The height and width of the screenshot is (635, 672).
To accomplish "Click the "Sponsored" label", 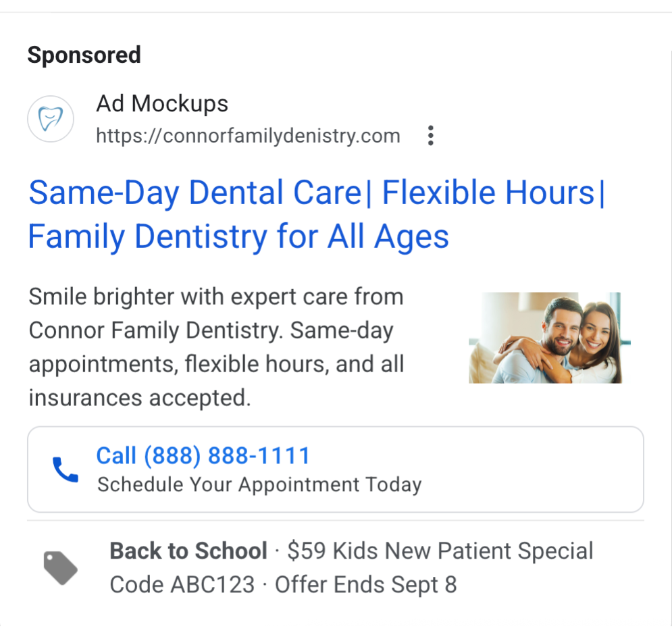I will pyautogui.click(x=84, y=55).
